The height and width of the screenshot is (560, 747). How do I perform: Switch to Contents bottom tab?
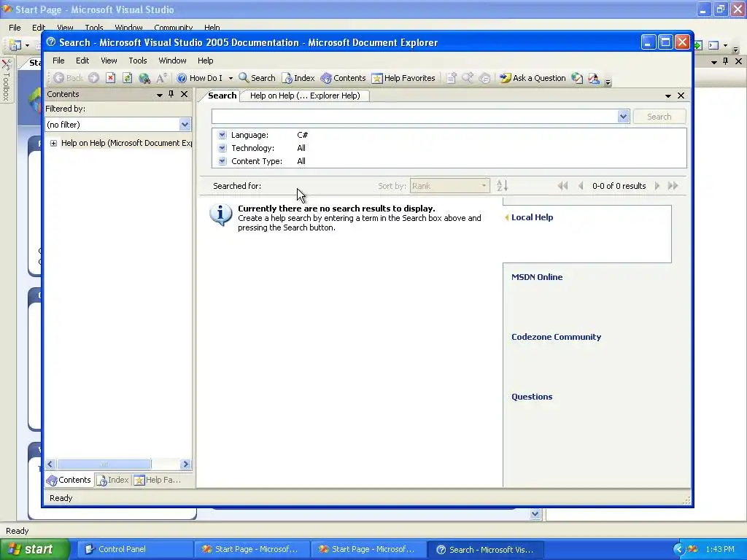click(x=69, y=480)
